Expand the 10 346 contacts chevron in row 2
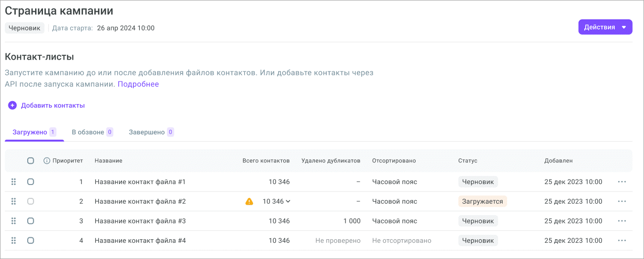Screen dimensions: 644x259 288,201
